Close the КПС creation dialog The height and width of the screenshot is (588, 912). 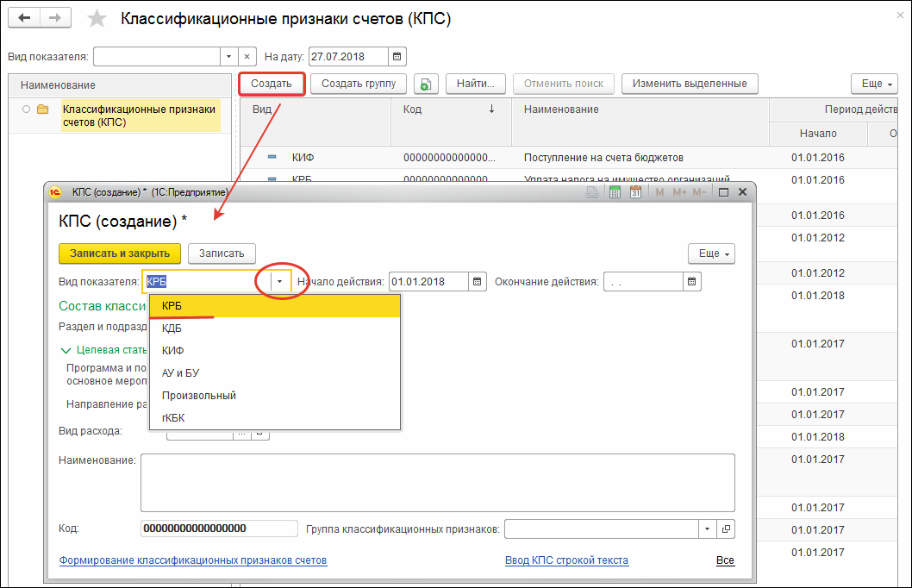743,192
